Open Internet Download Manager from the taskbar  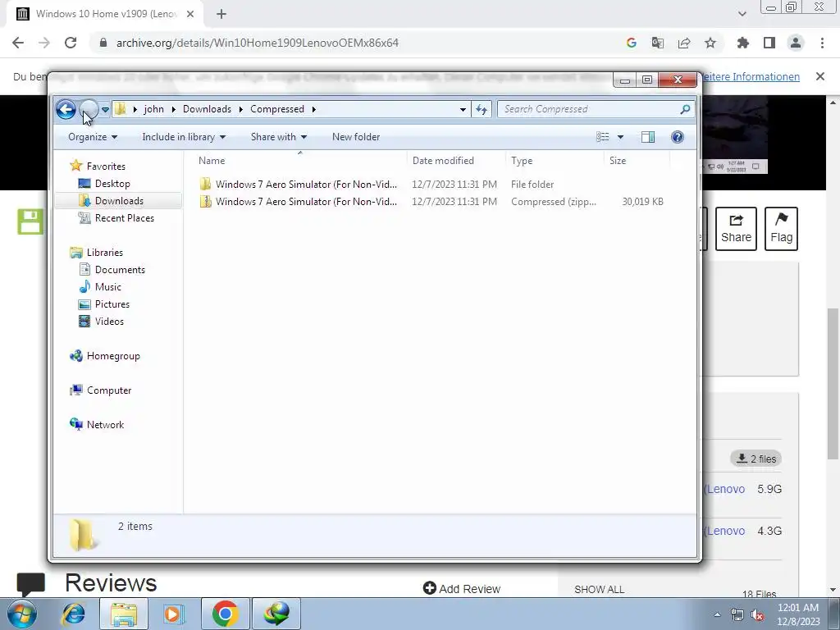[276, 614]
